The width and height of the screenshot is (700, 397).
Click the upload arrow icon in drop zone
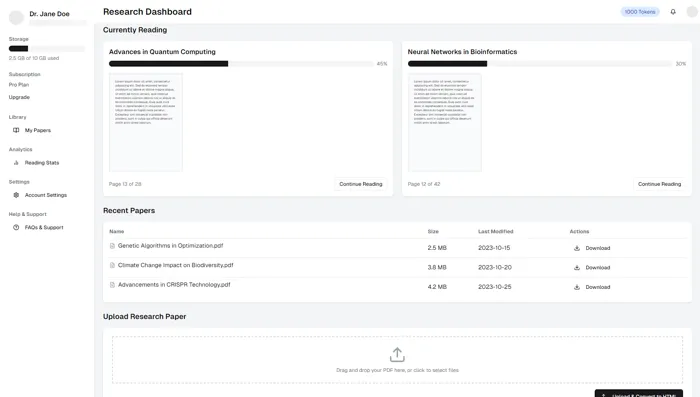point(397,355)
